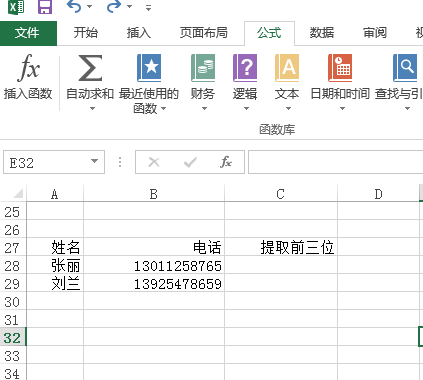
Task: Select row 27 header
Action: (x=13, y=248)
